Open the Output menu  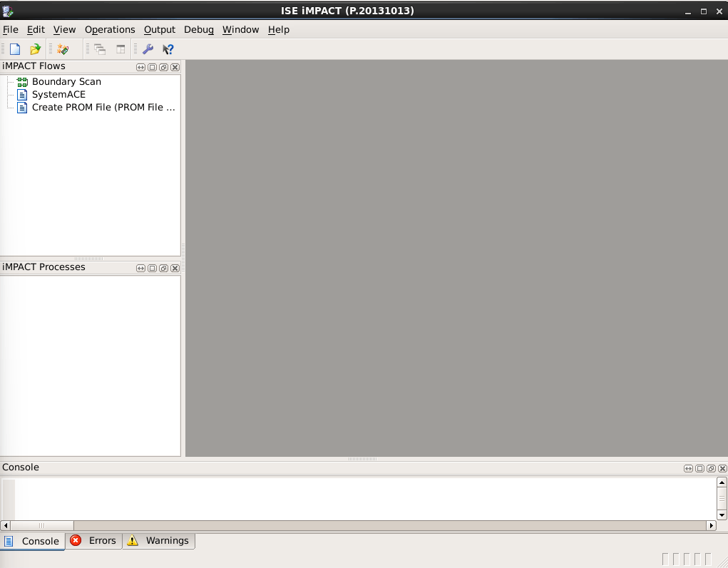pyautogui.click(x=159, y=30)
